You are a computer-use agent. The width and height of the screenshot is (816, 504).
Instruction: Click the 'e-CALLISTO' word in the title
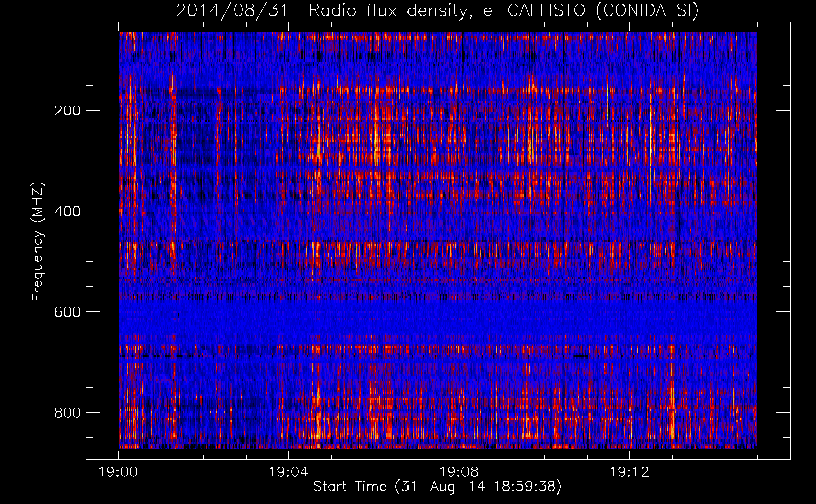[x=536, y=11]
